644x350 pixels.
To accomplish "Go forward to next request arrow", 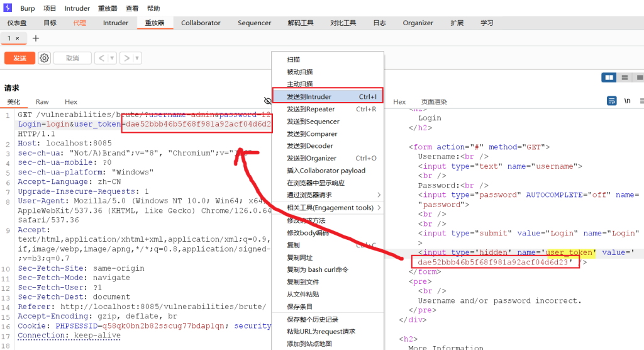I will 126,58.
